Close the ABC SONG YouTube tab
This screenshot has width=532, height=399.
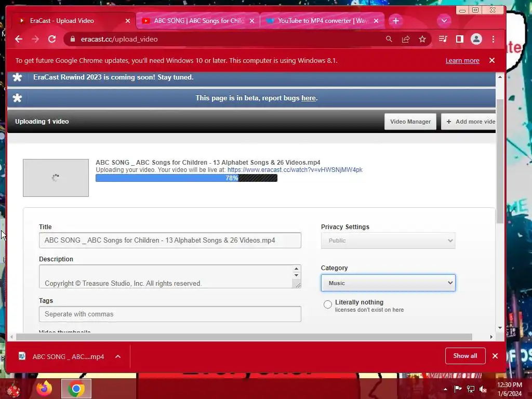click(x=252, y=21)
